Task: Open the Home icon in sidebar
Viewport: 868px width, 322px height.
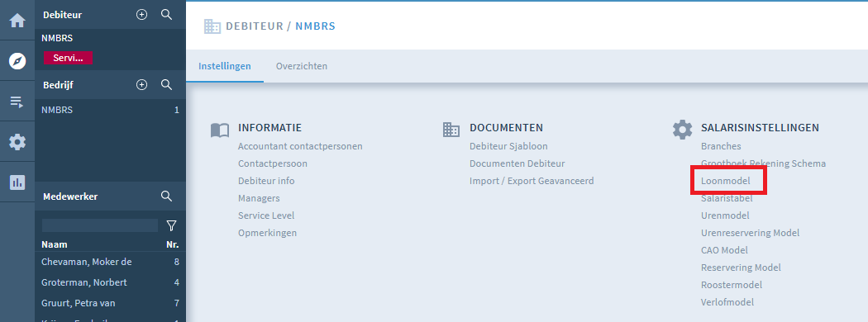Action: click(x=17, y=21)
